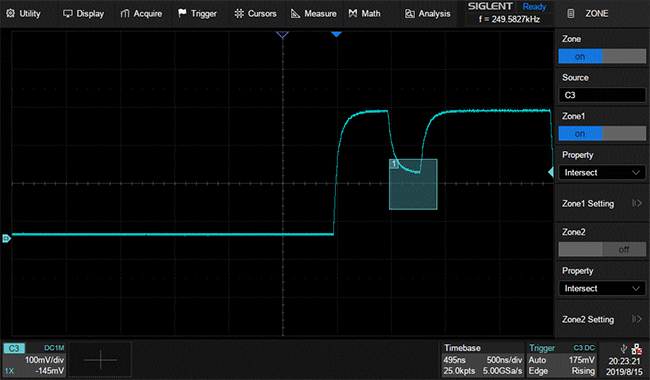Click the Utility gear icon

10,14
